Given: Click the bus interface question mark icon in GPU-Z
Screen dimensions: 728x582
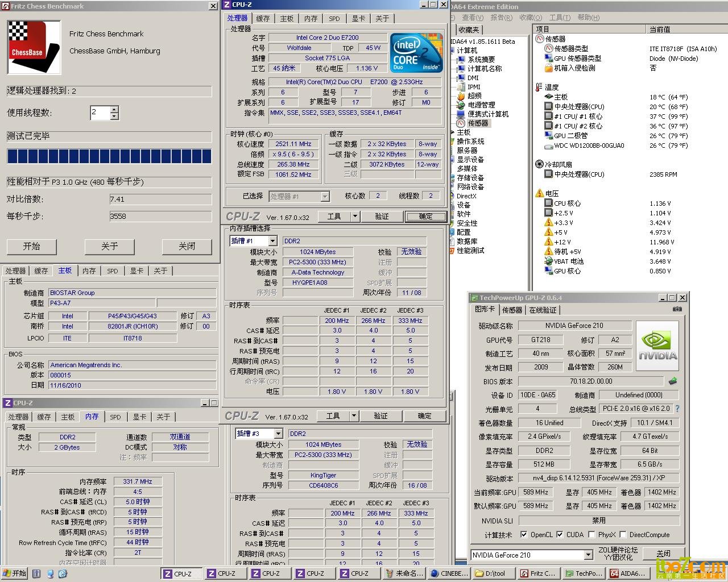Looking at the screenshot, I should coord(677,409).
